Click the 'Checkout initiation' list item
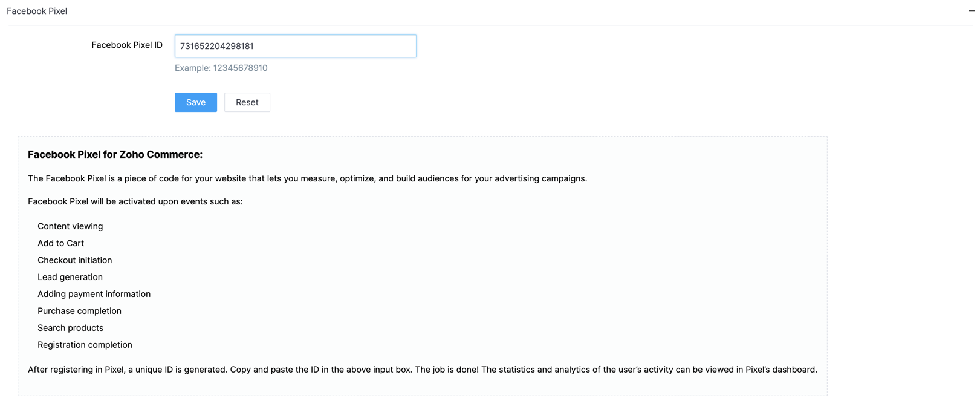The image size is (980, 412). [x=75, y=260]
